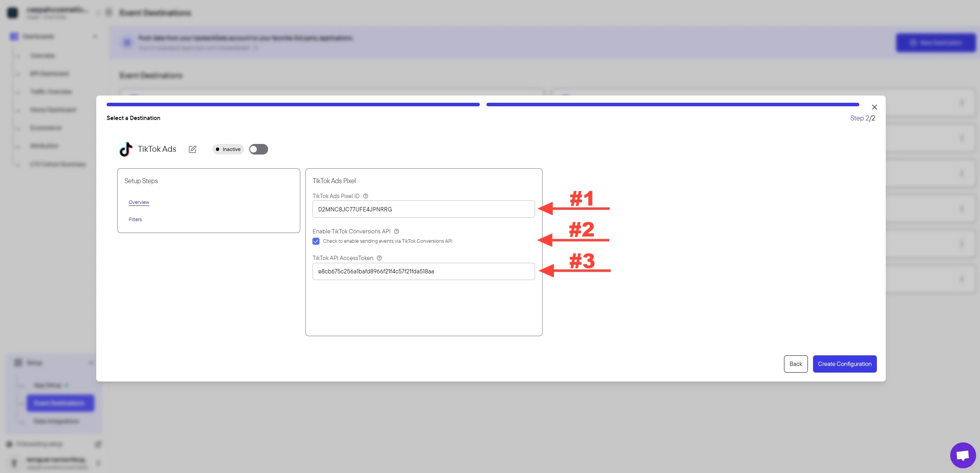Click the first progress bar segment
Viewport: 980px width, 473px height.
(x=293, y=105)
